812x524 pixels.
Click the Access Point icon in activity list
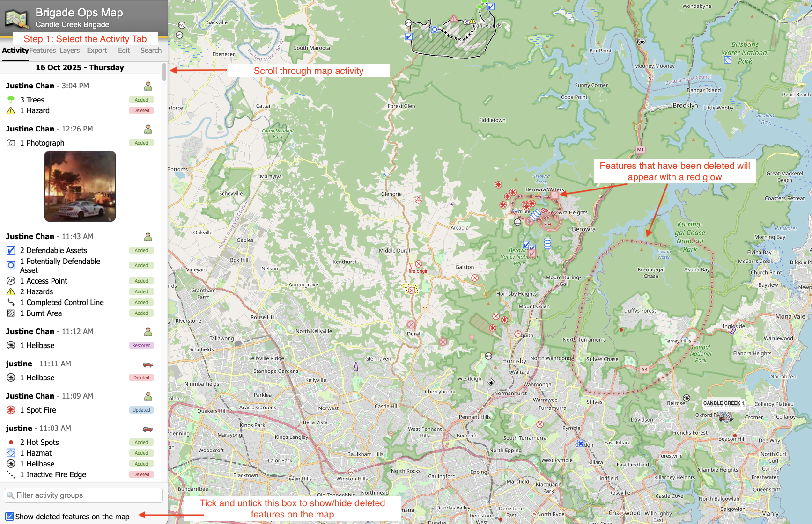click(11, 281)
